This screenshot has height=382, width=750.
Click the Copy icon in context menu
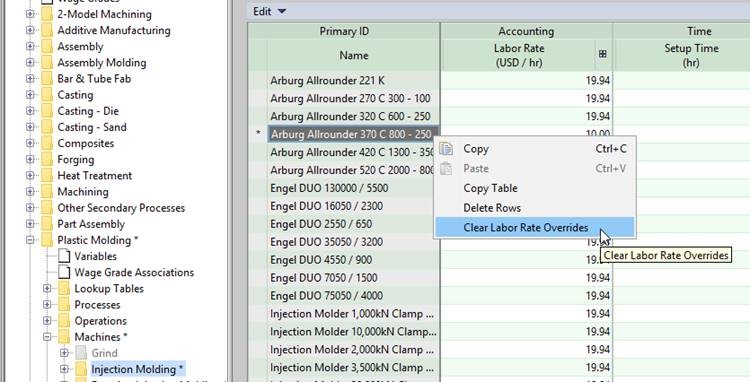tap(446, 149)
